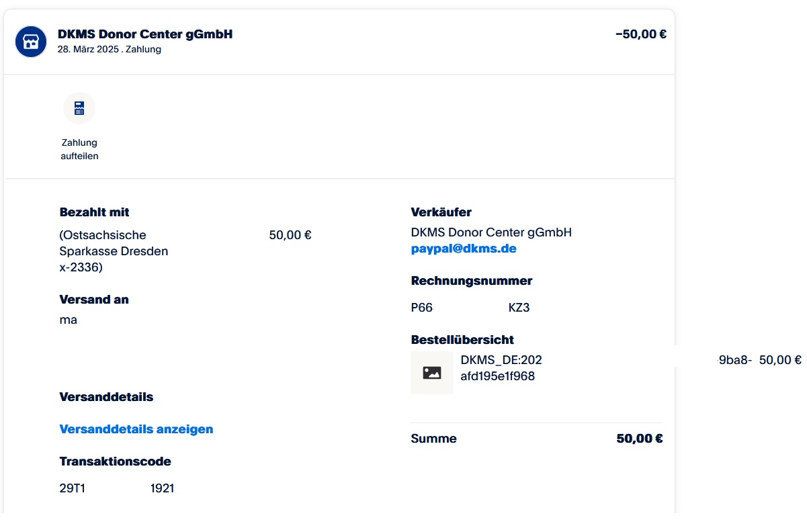807x532 pixels.
Task: Click the Bezahlt mit heading
Action: [x=94, y=212]
